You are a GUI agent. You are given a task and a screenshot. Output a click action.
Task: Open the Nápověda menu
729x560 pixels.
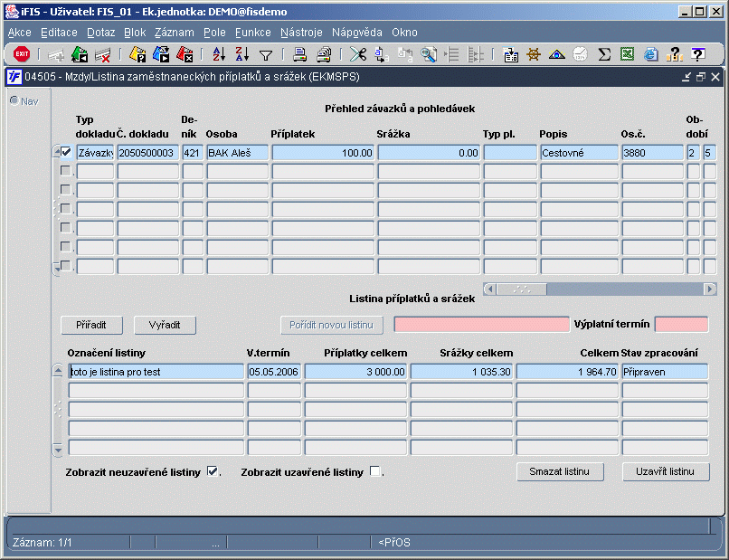coord(357,33)
